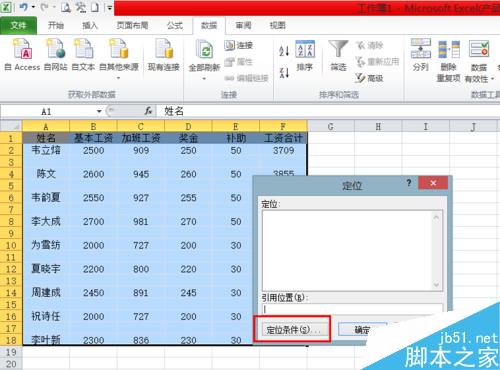The width and height of the screenshot is (500, 370).
Task: Click help question mark in 定位 dialog
Action: pyautogui.click(x=409, y=183)
